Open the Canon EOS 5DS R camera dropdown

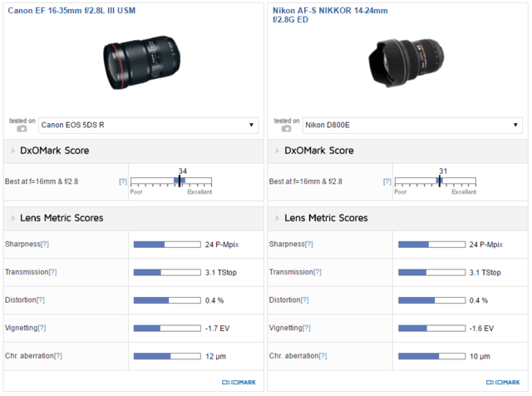pos(148,126)
